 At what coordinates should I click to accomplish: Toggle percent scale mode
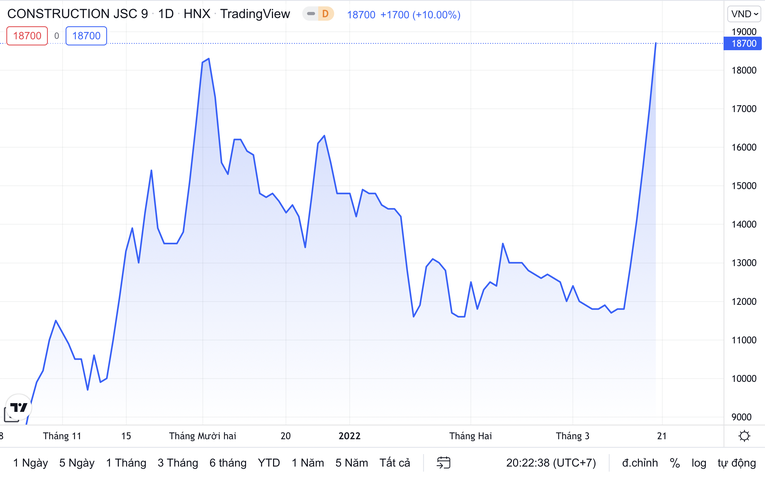click(x=675, y=463)
